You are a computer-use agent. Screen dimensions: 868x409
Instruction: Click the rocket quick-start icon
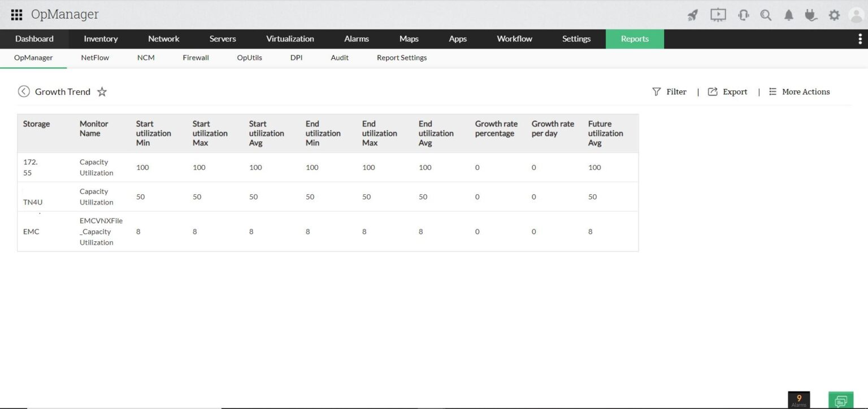click(x=692, y=15)
